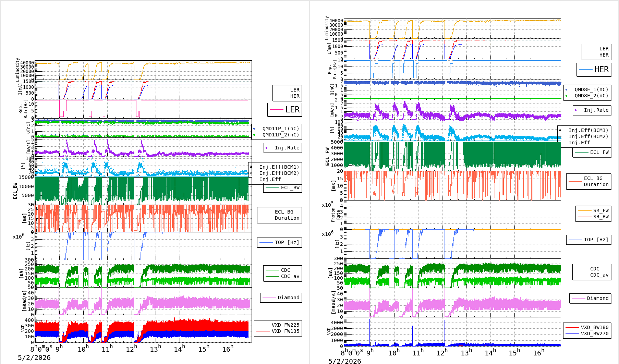619x364 pixels.
Task: Click the Luminosity axis title in the LER plot
Action: click(17, 70)
